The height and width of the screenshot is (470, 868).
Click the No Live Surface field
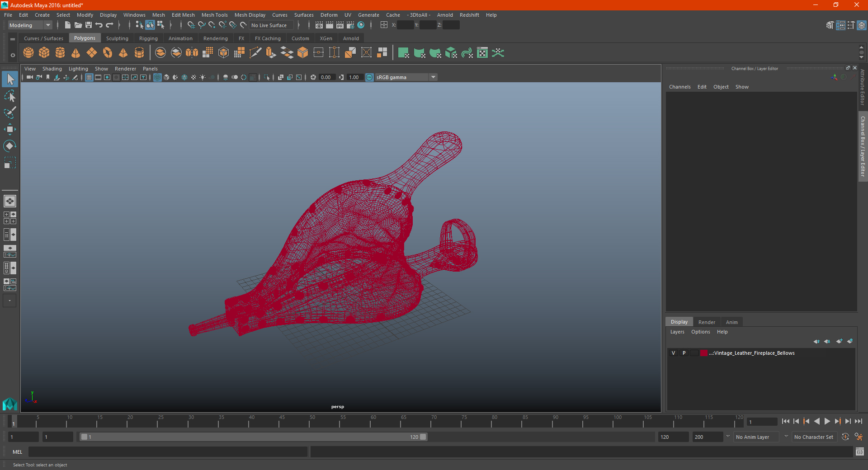point(271,25)
